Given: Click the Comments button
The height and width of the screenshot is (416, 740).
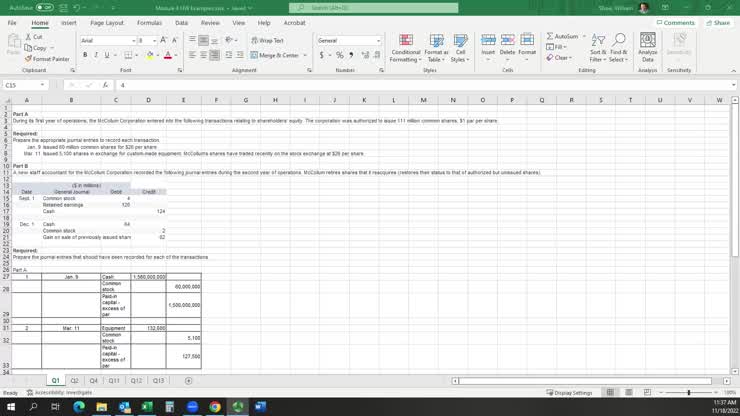Looking at the screenshot, I should coord(675,23).
